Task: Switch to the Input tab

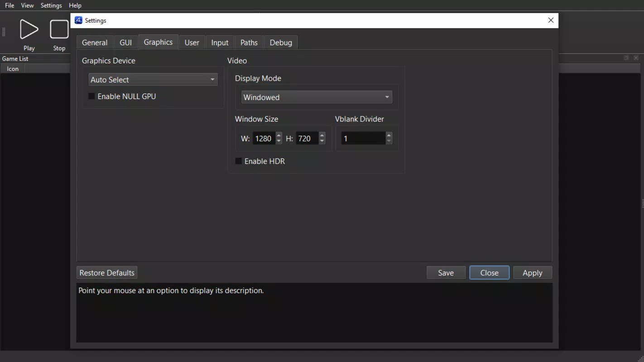Action: (220, 43)
